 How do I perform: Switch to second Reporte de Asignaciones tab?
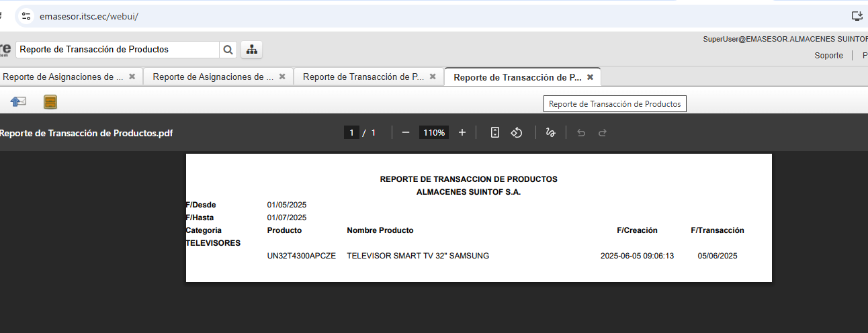[212, 77]
